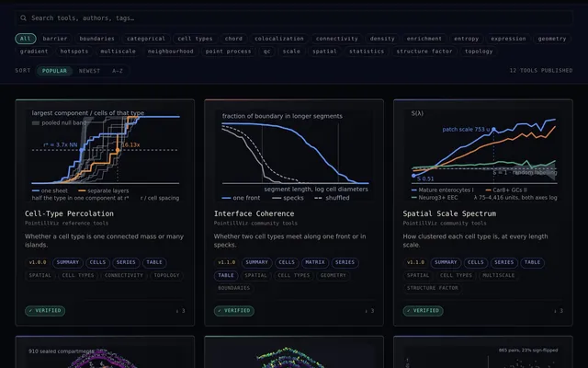This screenshot has height=368, width=588.
Task: Click SUMMARY badge on Cell-Type Percolation card
Action: (x=68, y=262)
